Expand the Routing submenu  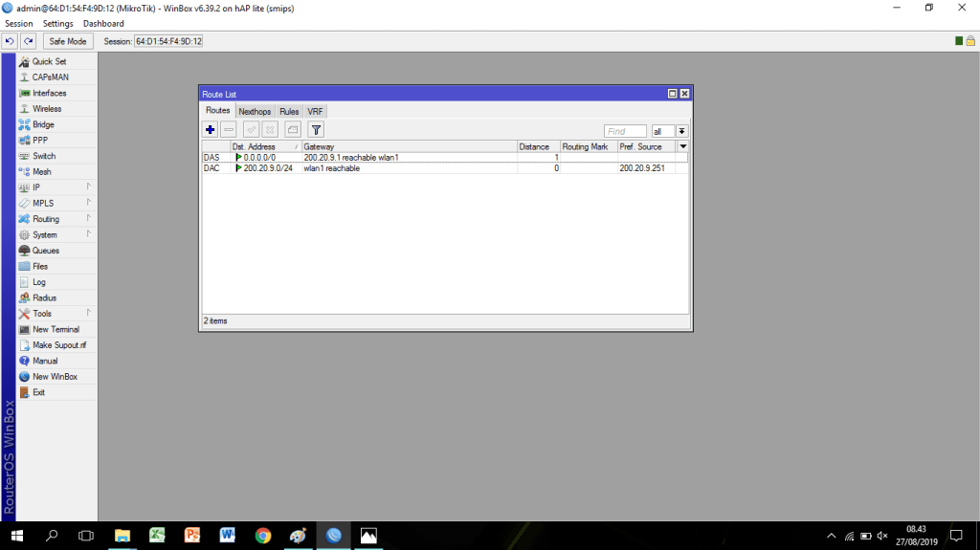click(x=57, y=219)
